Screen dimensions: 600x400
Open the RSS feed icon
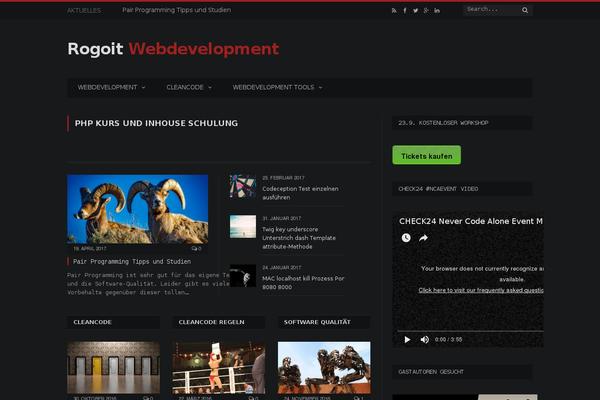394,11
